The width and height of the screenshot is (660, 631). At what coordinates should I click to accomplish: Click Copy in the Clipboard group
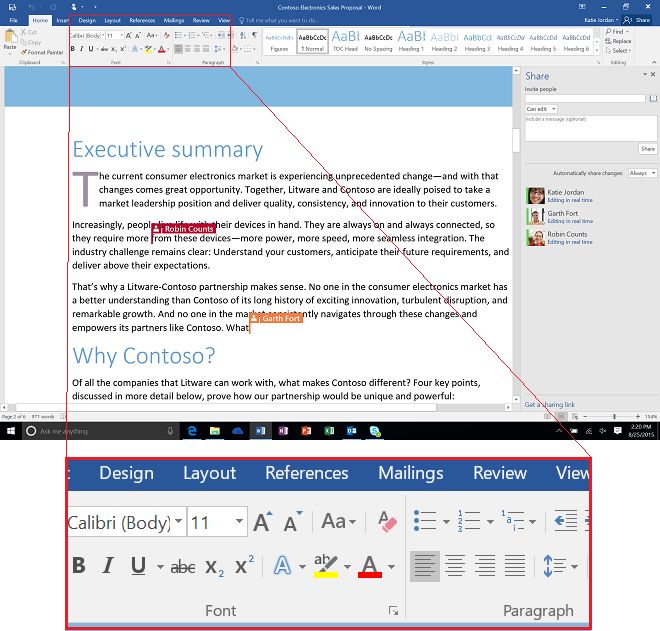[31, 42]
